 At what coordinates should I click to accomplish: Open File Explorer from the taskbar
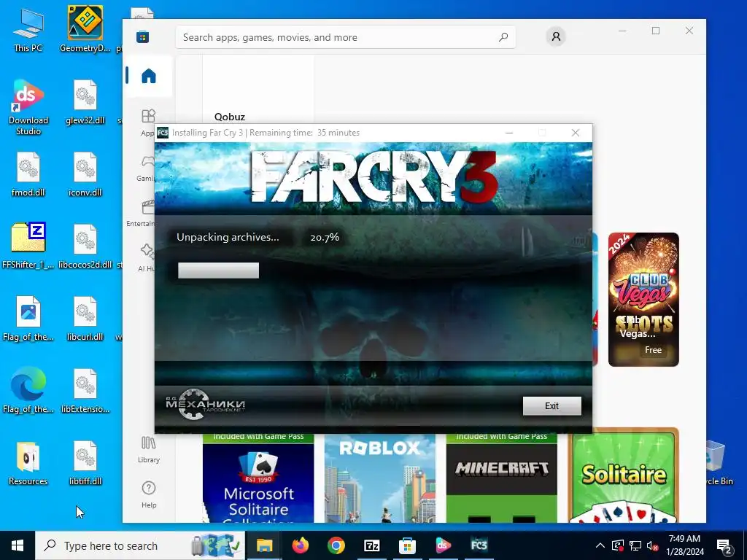[264, 545]
